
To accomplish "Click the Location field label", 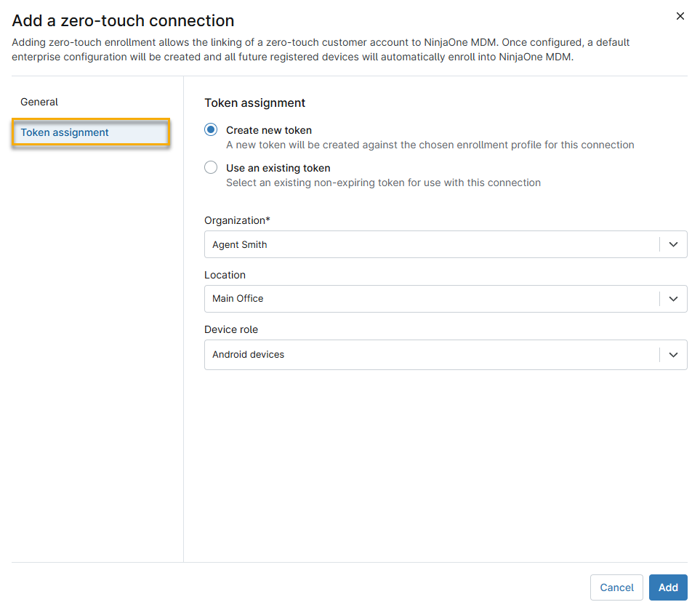I will pos(225,275).
